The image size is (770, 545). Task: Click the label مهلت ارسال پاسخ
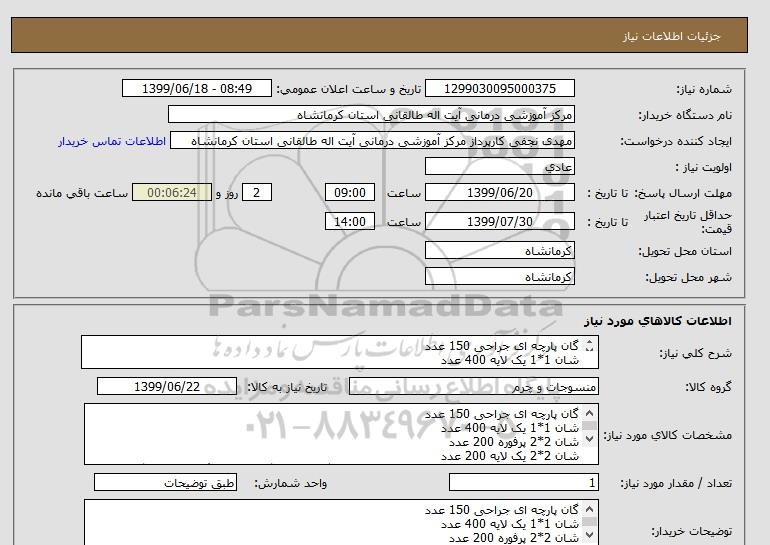click(683, 193)
